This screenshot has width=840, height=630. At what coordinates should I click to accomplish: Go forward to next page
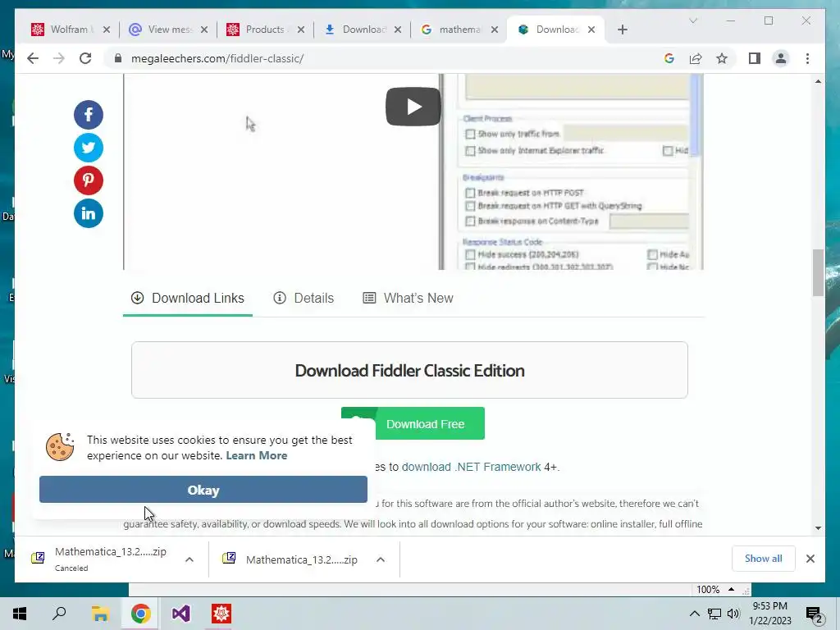click(x=59, y=58)
